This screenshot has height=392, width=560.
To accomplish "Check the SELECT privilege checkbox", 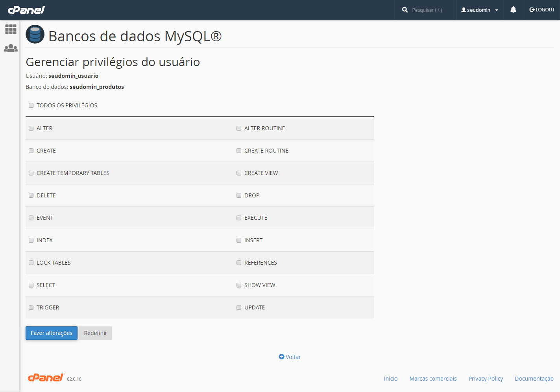I will pos(31,285).
